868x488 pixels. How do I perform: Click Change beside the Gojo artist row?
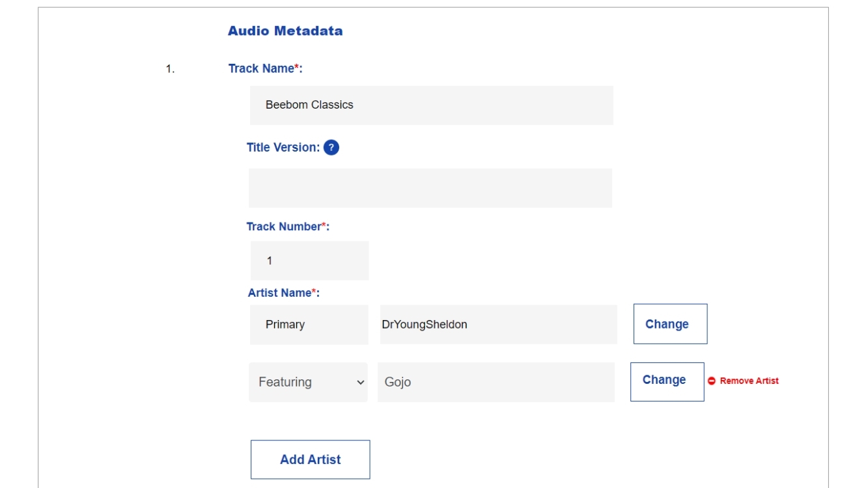(667, 380)
